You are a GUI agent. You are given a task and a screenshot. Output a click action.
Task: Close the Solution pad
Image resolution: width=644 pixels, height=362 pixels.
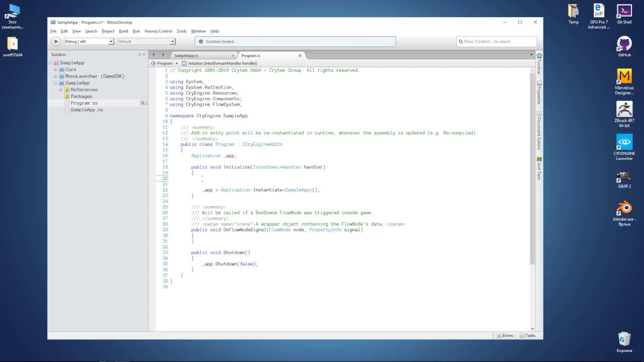pos(144,54)
